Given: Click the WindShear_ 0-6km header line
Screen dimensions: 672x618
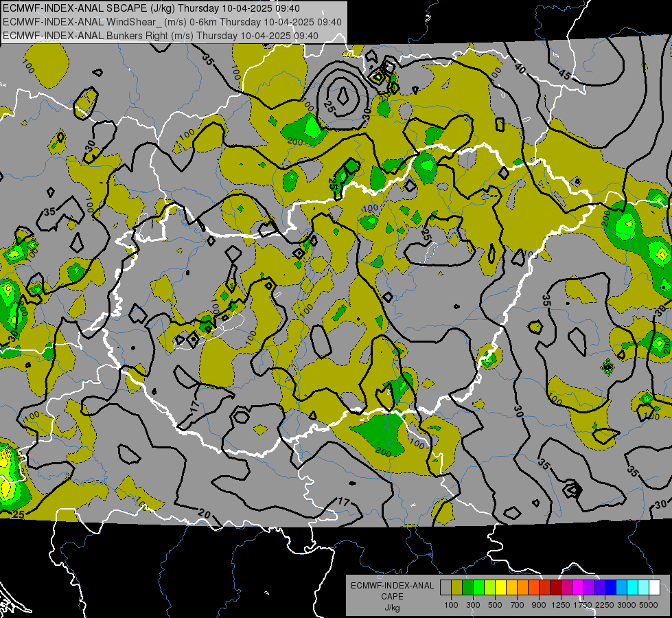Looking at the screenshot, I should click(172, 22).
